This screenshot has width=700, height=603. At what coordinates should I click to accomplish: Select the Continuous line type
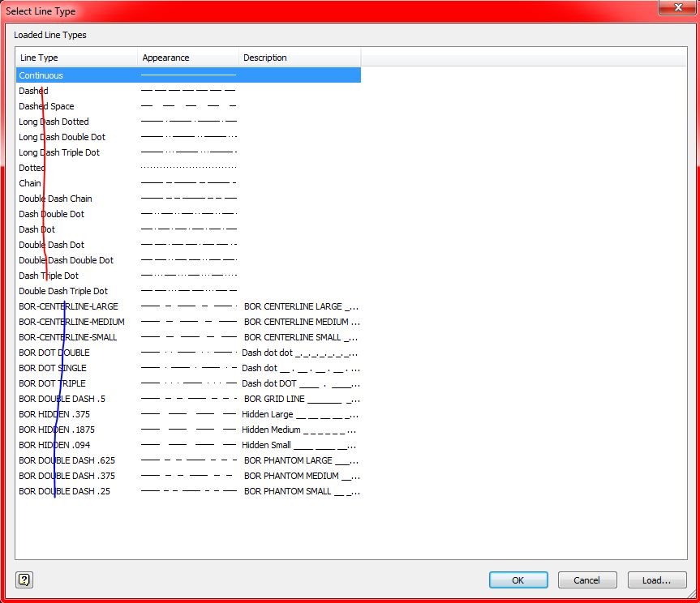tap(188, 75)
